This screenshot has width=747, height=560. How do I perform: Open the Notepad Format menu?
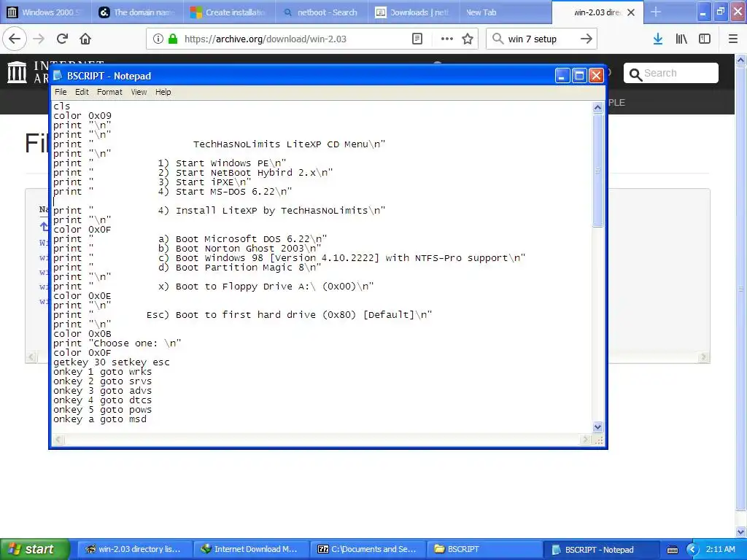(109, 92)
